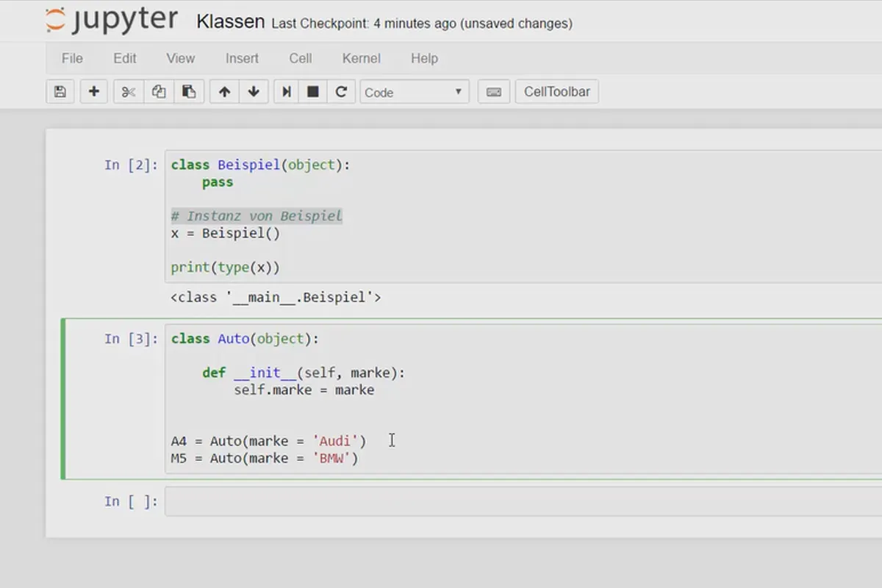Click the line with A4 = Auto(marke = 'Audi')

[x=268, y=441]
